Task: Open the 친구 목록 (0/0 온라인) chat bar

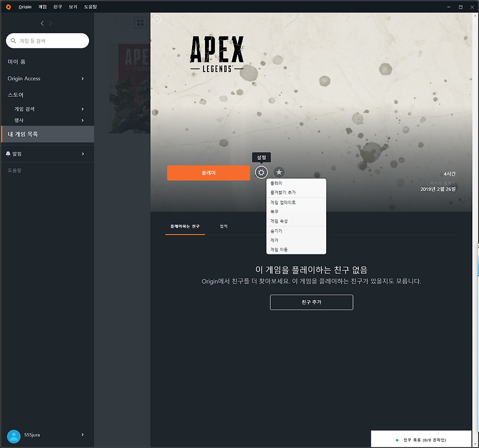Action: (x=421, y=439)
